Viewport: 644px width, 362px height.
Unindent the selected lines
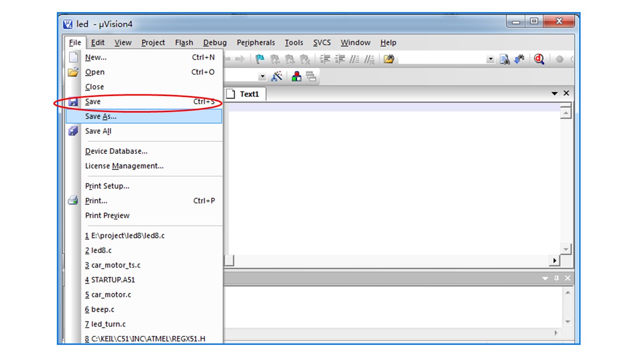tap(340, 59)
